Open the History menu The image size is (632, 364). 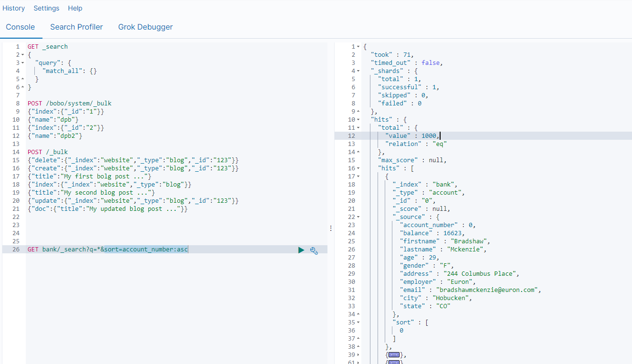click(14, 8)
